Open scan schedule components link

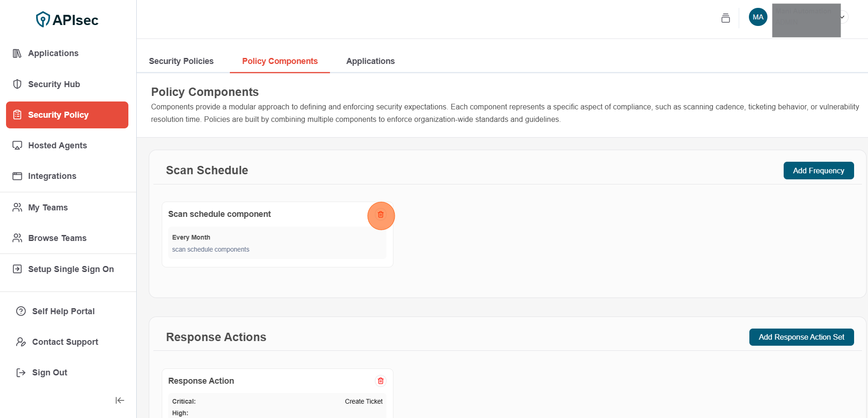click(210, 249)
